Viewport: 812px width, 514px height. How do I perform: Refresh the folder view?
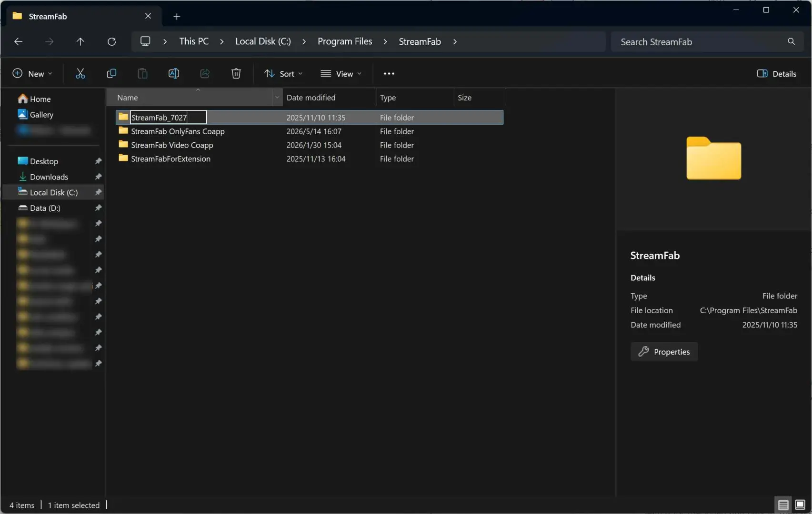click(x=111, y=41)
